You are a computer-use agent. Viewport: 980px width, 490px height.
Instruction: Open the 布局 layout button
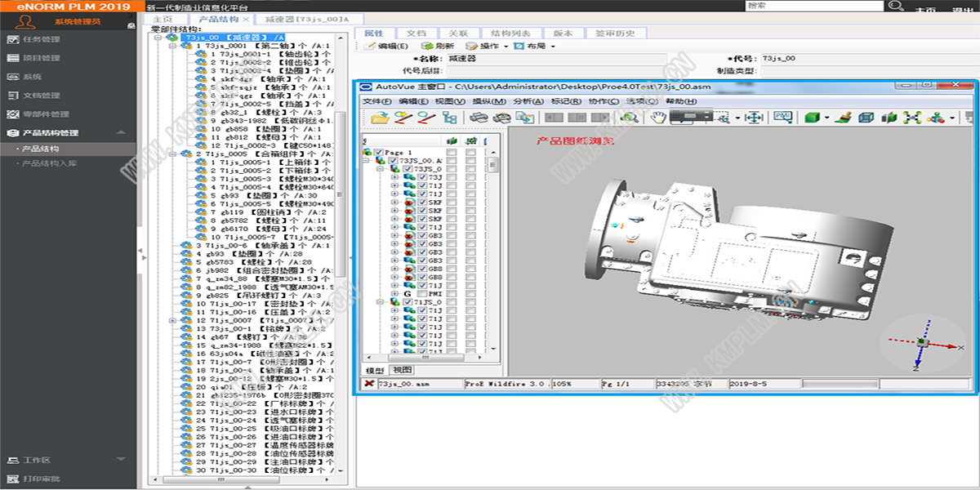tap(535, 47)
